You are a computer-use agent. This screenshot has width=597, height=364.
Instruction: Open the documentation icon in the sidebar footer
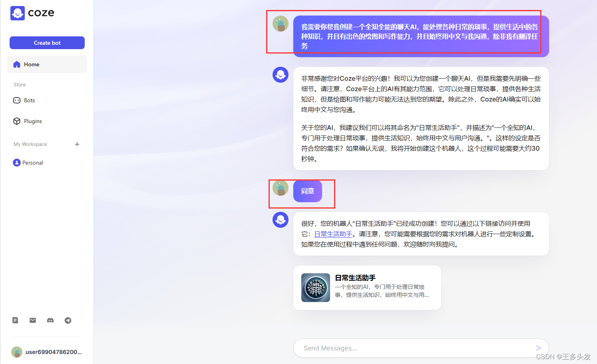pyautogui.click(x=15, y=320)
